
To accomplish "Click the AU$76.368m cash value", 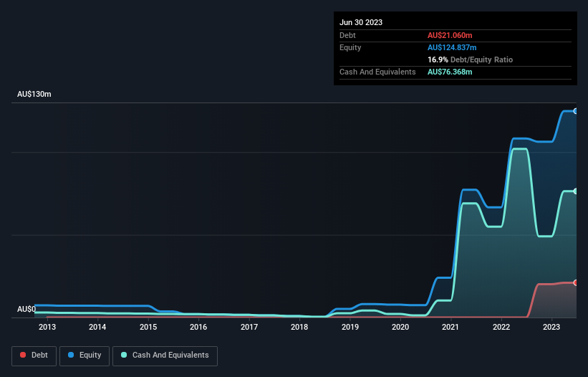I will pyautogui.click(x=450, y=72).
